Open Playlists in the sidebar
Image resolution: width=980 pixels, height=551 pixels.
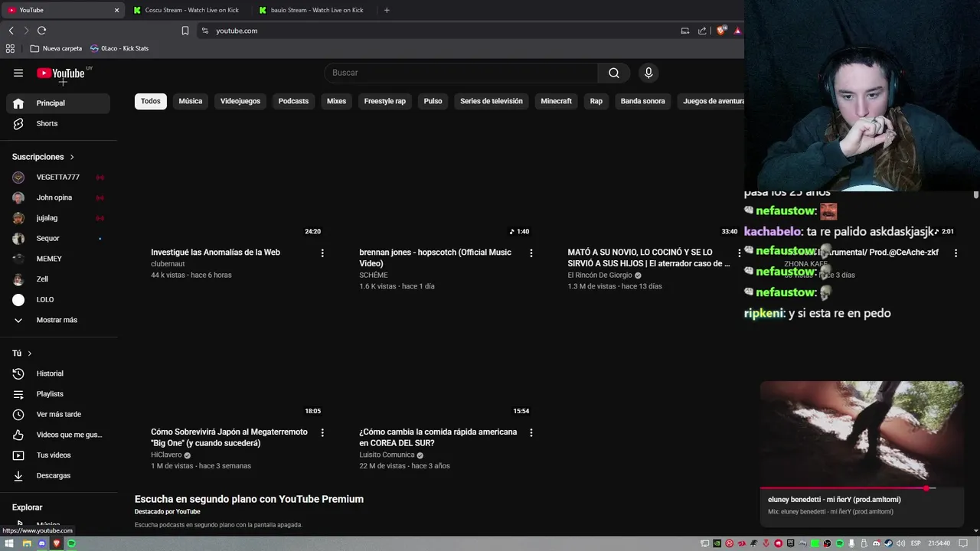[58, 394]
